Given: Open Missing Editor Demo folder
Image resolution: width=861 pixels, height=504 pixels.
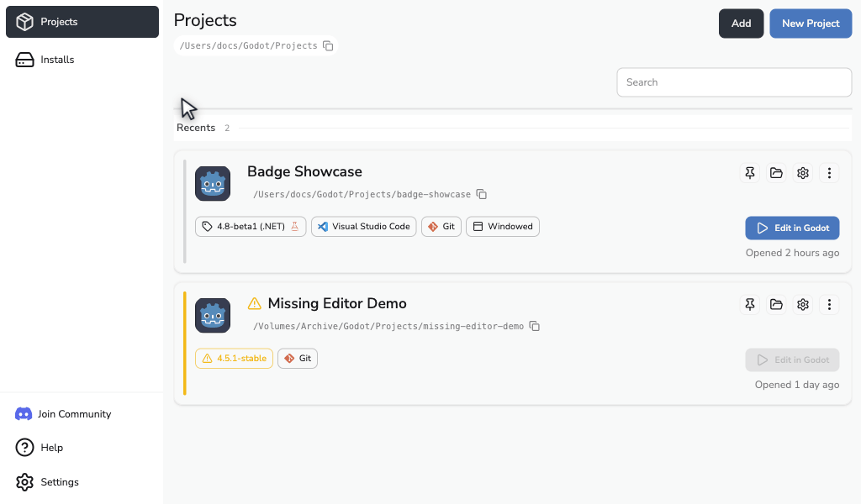Looking at the screenshot, I should point(776,304).
